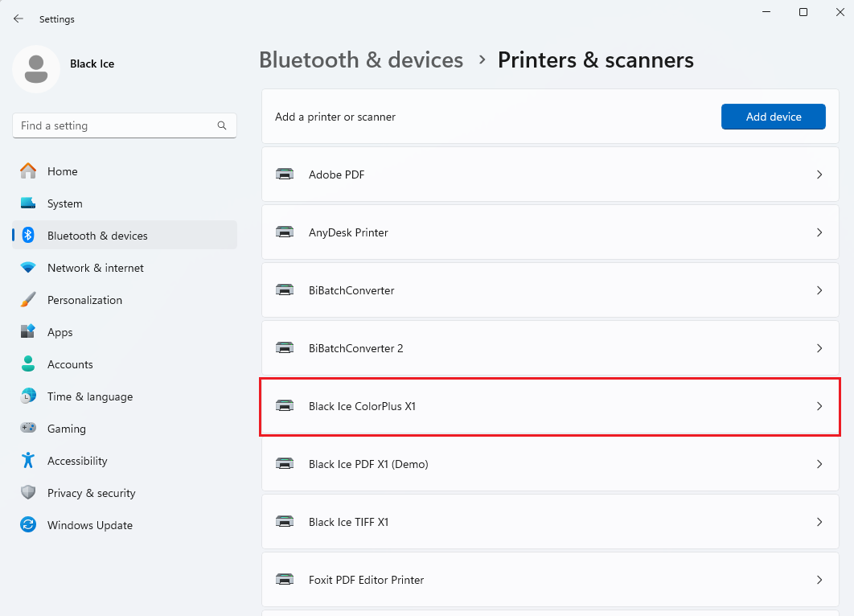
Task: Click the Network & internet wifi icon
Action: 28,268
